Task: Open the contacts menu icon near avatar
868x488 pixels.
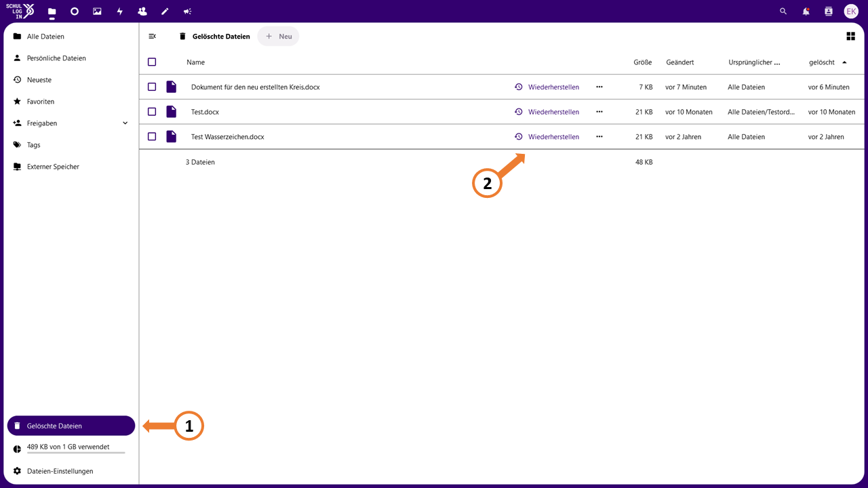Action: click(x=828, y=12)
